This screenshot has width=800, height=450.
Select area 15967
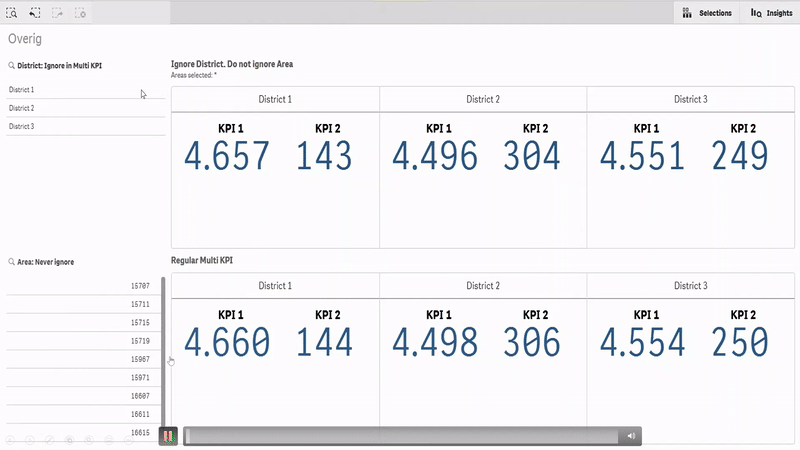(83, 359)
